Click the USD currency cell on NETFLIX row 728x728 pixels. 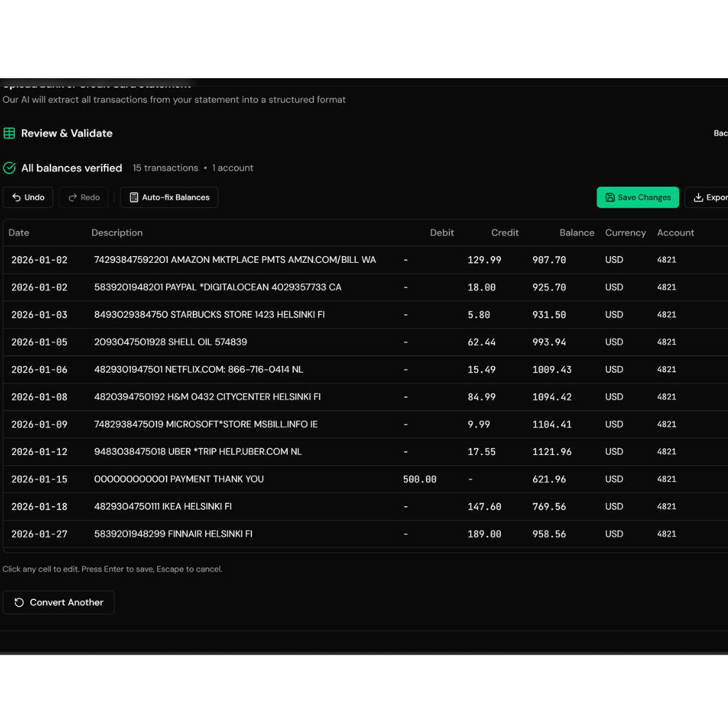[x=614, y=369]
